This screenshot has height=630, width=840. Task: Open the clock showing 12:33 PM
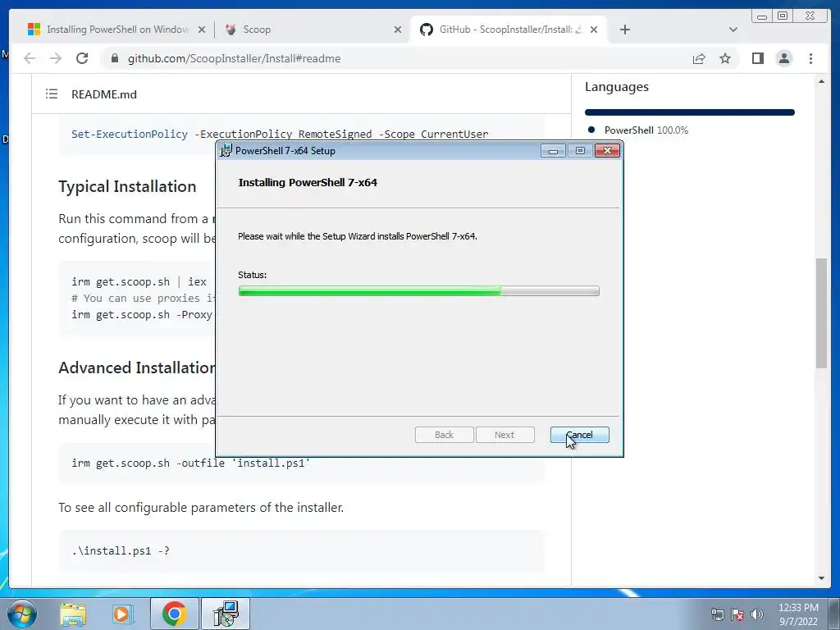click(x=798, y=614)
